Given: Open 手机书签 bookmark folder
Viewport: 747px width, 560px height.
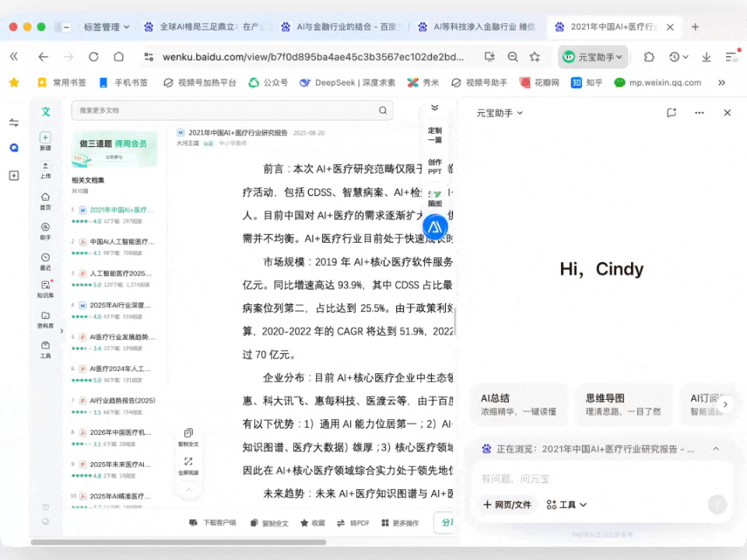Looking at the screenshot, I should [x=124, y=83].
